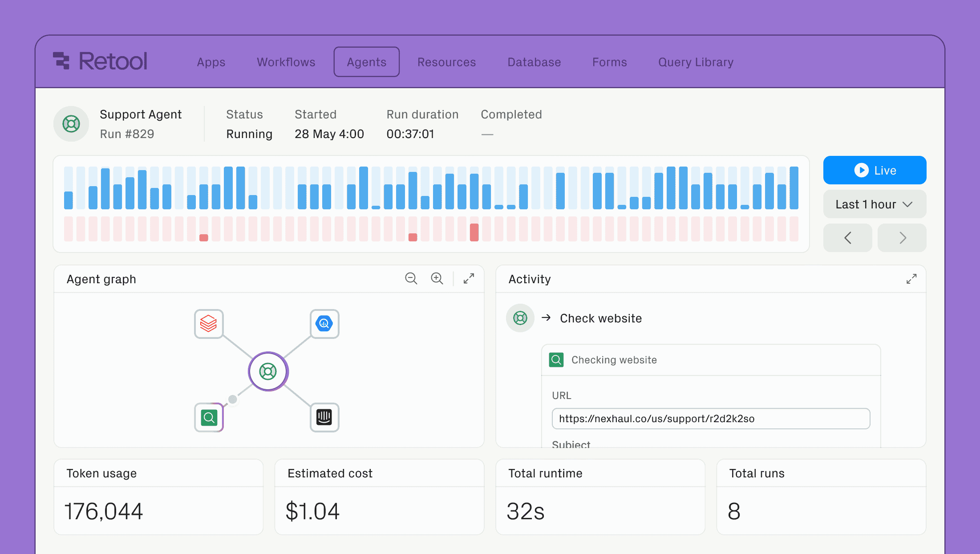Viewport: 980px width, 554px height.
Task: Zoom in on the Agent graph
Action: [x=437, y=279]
